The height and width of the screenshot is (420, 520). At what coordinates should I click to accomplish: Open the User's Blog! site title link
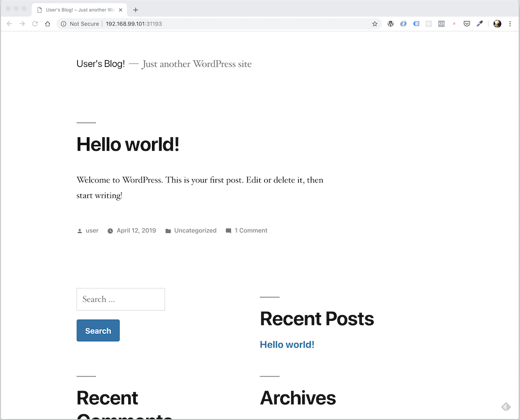pyautogui.click(x=101, y=63)
